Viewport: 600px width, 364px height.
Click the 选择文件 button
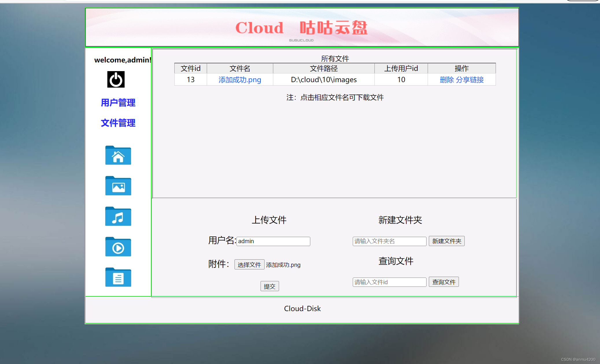[x=249, y=265]
